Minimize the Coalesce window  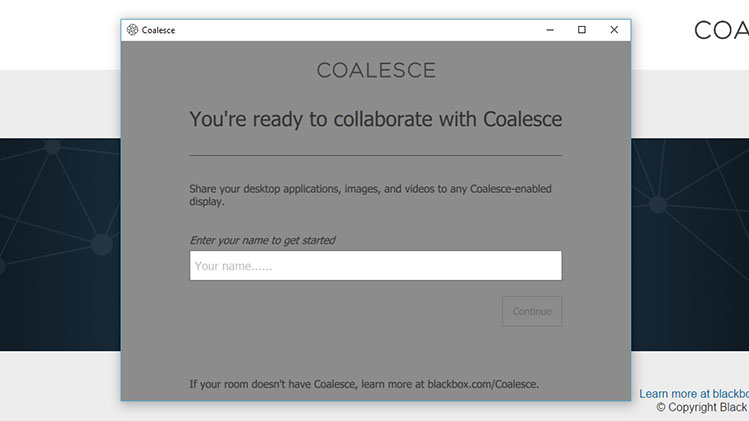coord(550,30)
